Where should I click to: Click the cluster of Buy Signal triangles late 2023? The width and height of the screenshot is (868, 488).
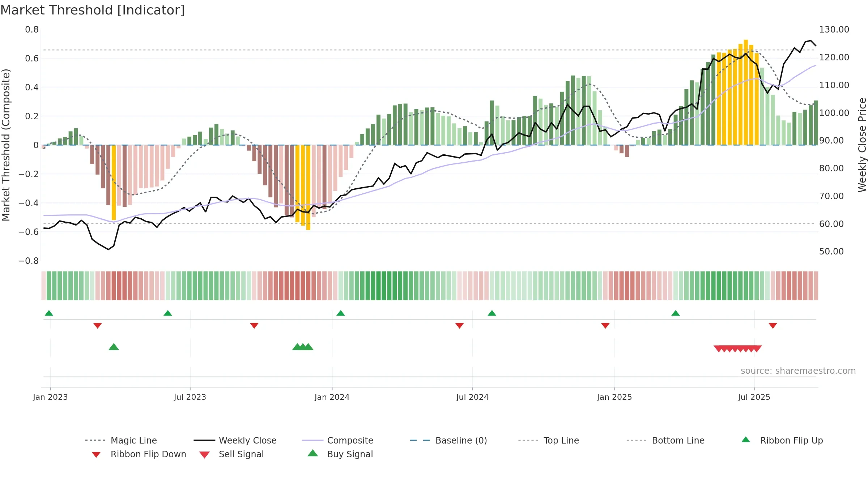pyautogui.click(x=303, y=347)
